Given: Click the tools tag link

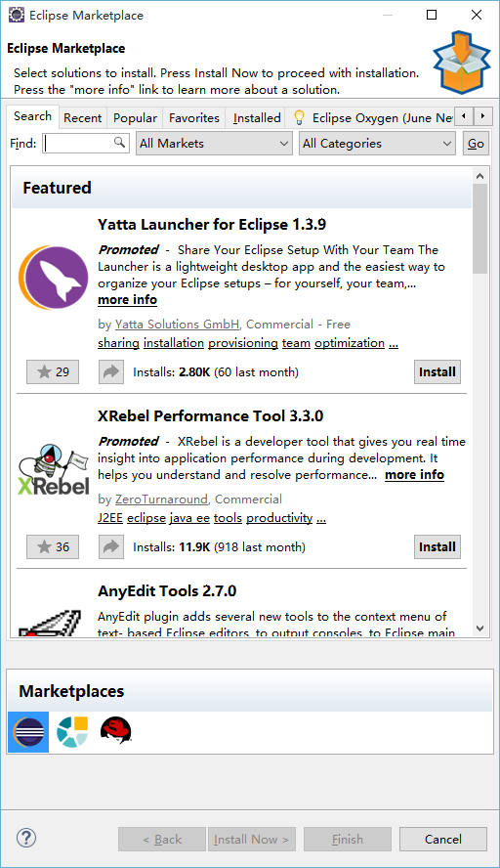Looking at the screenshot, I should tap(228, 518).
